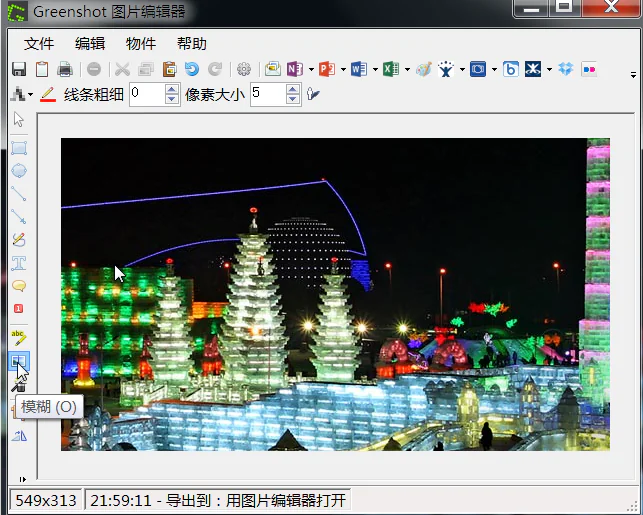Export image to Outlook email

pos(273,69)
